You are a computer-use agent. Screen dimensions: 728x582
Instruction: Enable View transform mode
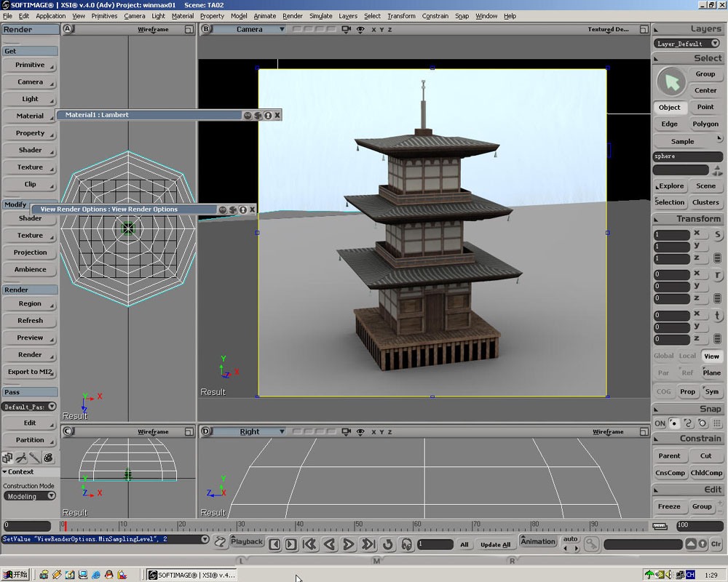[x=711, y=356]
